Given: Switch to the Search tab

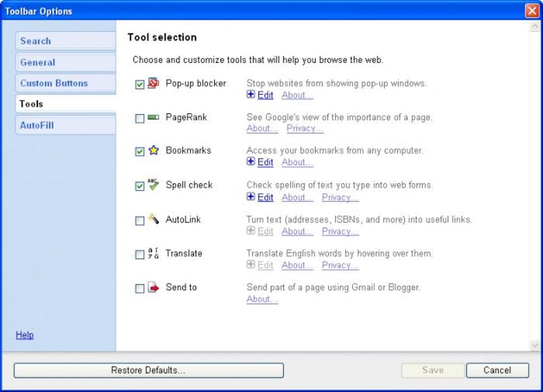Looking at the screenshot, I should point(66,41).
